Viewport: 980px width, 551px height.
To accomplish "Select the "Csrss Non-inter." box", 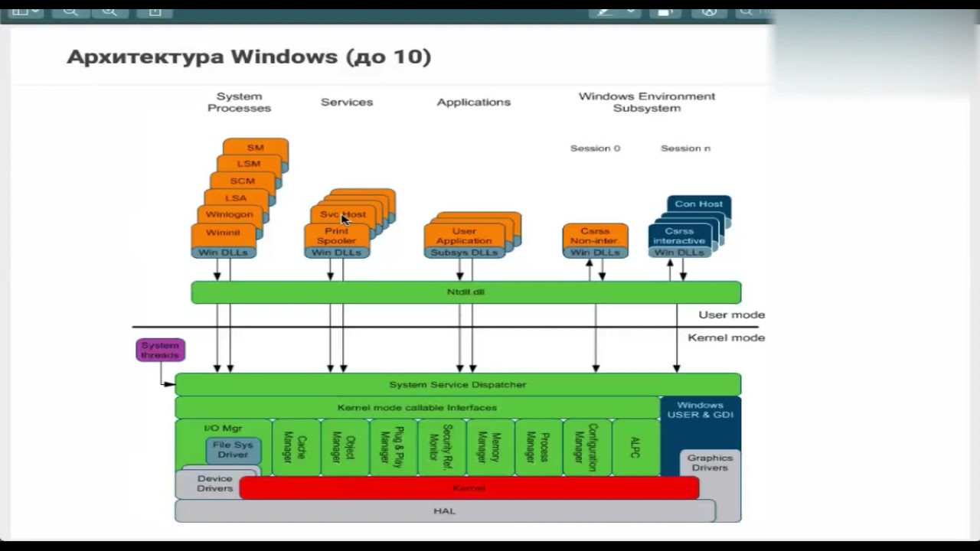I will click(595, 236).
